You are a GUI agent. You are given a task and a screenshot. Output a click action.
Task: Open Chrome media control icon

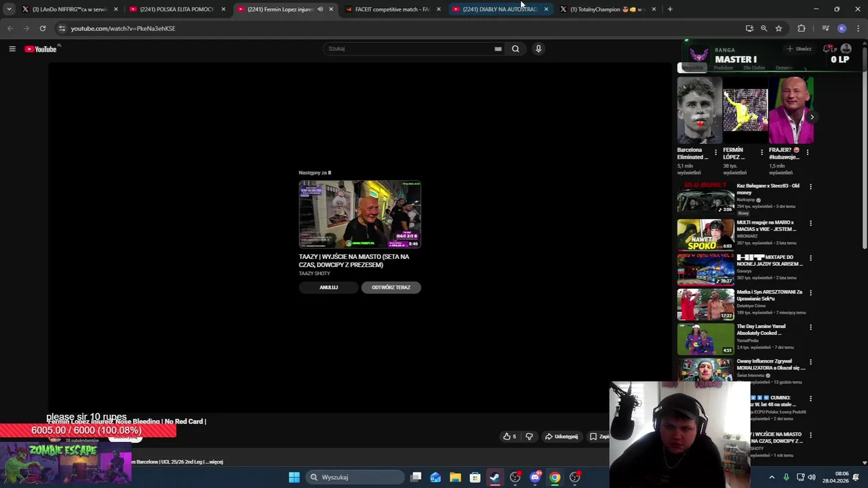point(825,28)
